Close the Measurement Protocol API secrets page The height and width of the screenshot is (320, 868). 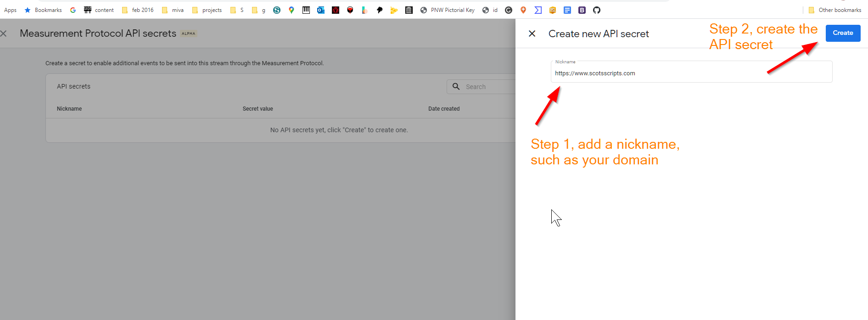(x=4, y=34)
